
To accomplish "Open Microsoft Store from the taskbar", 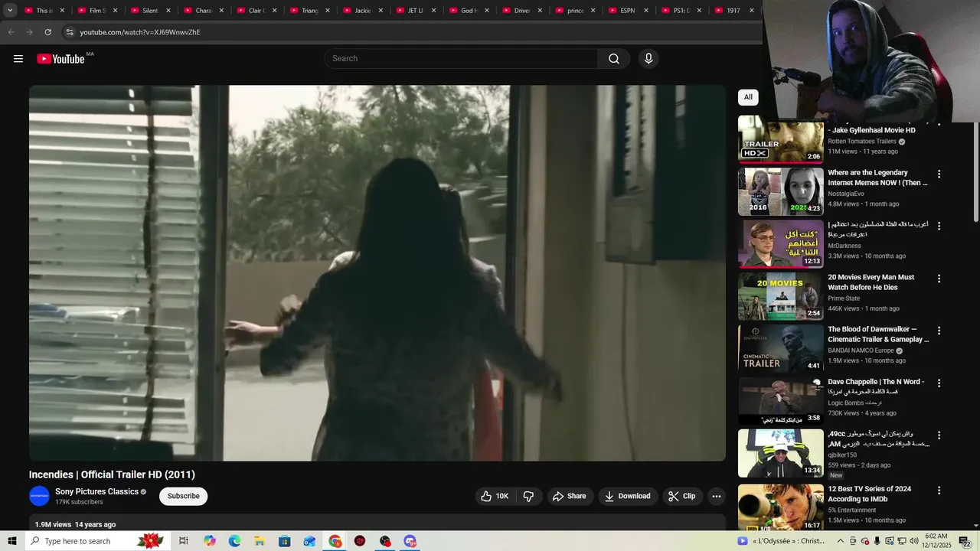I will pyautogui.click(x=285, y=541).
